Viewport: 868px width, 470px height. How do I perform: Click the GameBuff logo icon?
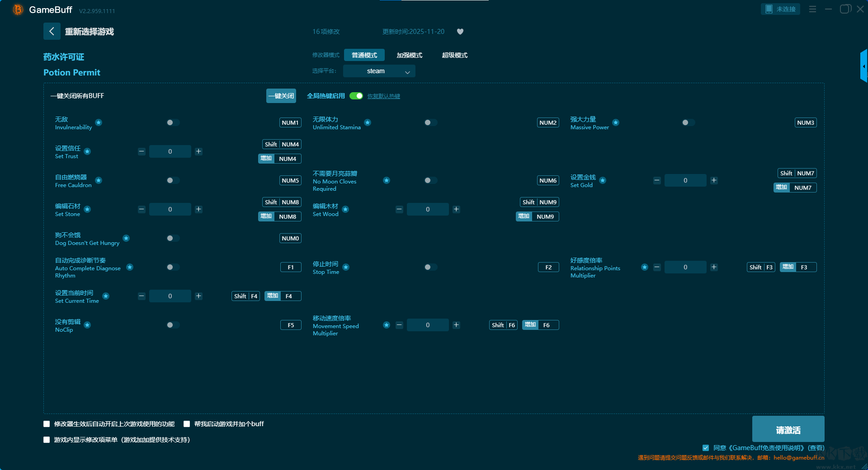click(x=18, y=9)
